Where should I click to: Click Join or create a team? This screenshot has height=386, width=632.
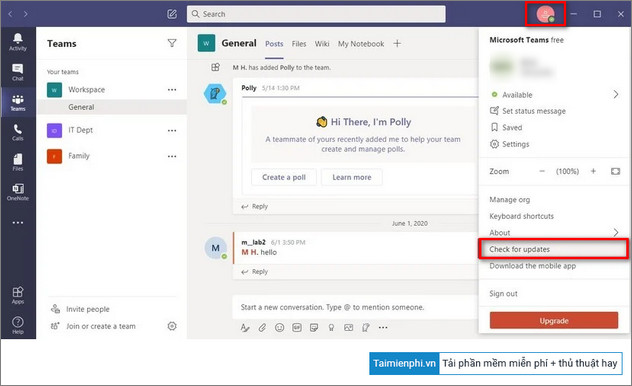(x=93, y=326)
